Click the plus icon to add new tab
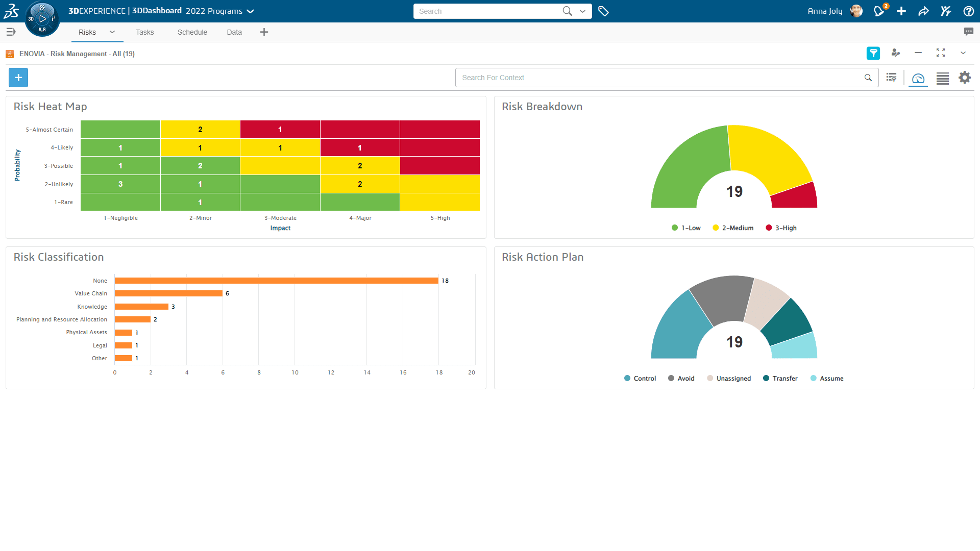This screenshot has height=551, width=980. pos(264,32)
